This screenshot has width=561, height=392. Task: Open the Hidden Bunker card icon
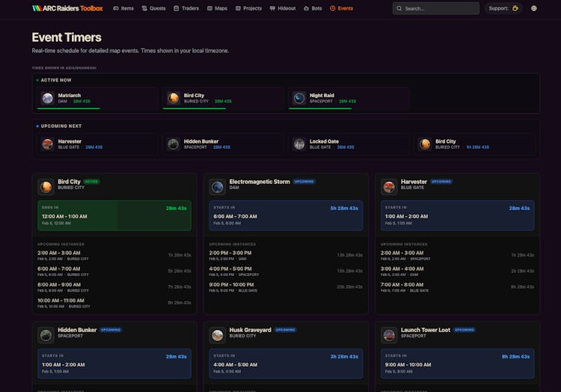pyautogui.click(x=46, y=334)
